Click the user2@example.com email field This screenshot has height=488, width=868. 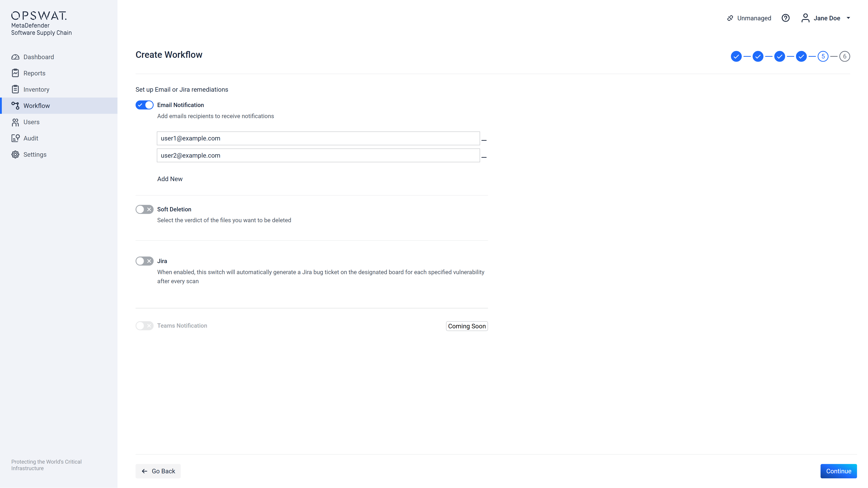click(318, 156)
